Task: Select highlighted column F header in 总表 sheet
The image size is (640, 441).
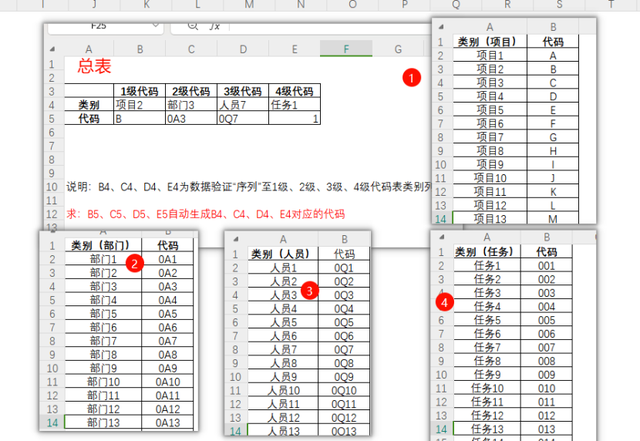Action: click(x=346, y=49)
